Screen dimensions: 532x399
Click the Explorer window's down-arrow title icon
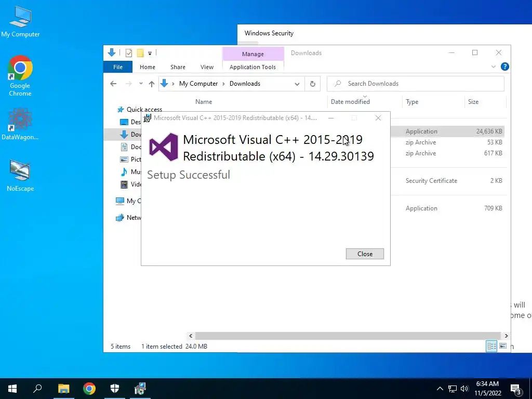coord(112,52)
